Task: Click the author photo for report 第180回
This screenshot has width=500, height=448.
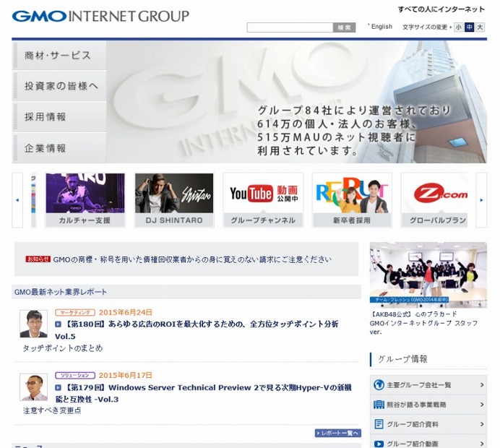Action: 33,324
